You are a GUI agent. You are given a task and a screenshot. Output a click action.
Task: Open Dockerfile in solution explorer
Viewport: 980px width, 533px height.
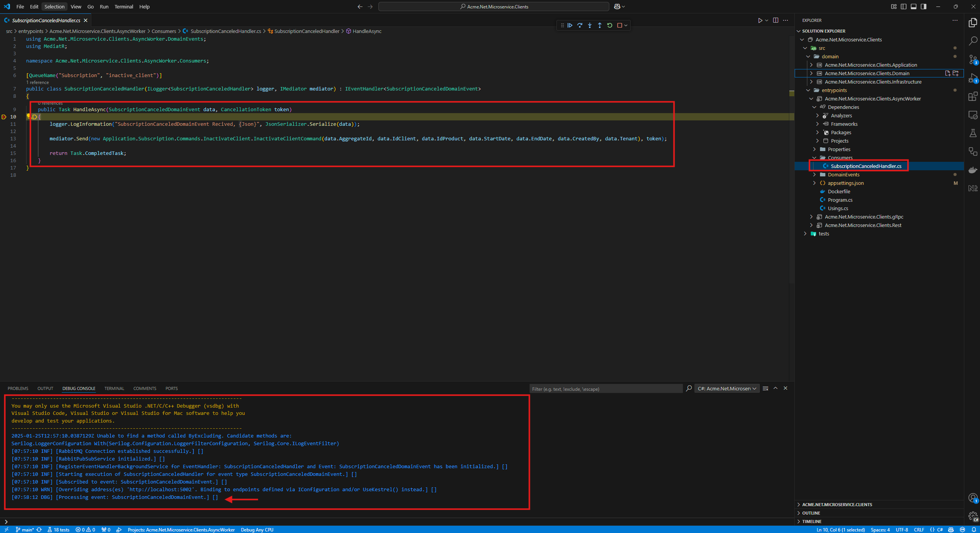tap(839, 191)
